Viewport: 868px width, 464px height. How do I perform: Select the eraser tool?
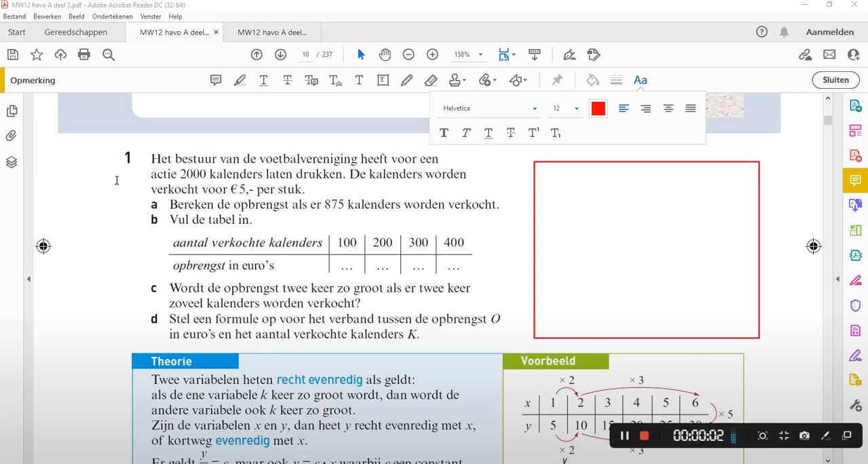tap(431, 80)
